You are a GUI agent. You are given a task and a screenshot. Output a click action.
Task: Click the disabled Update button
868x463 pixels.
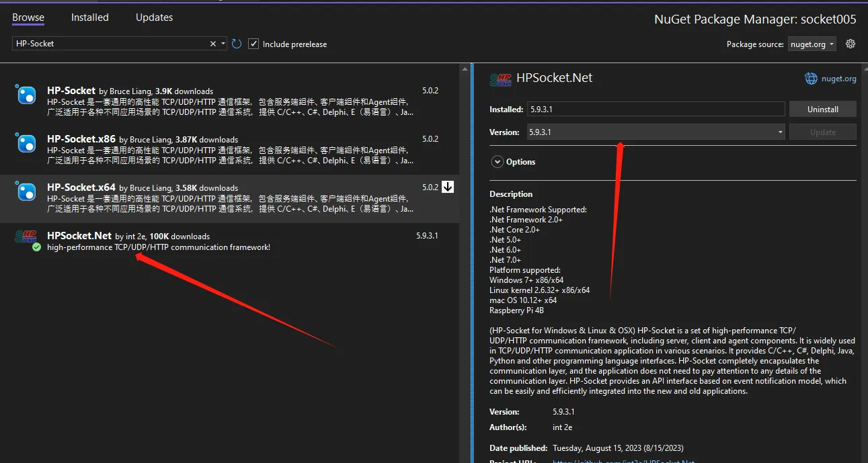pos(823,132)
